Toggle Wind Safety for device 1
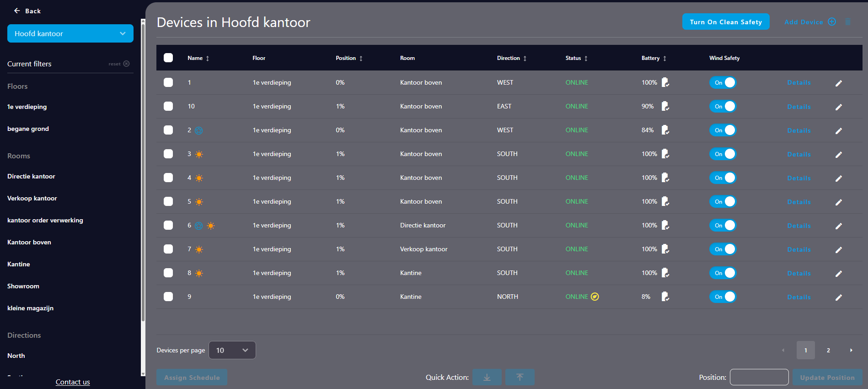868x389 pixels. [x=723, y=82]
